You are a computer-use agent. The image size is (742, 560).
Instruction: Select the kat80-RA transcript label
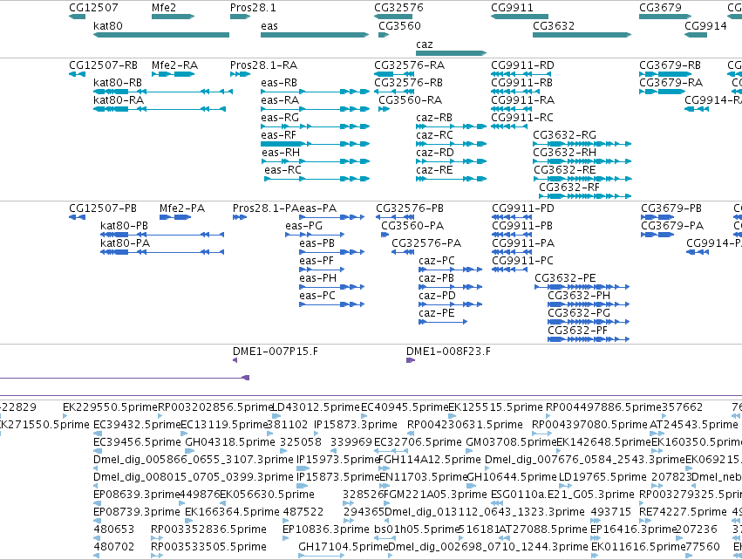pos(119,100)
